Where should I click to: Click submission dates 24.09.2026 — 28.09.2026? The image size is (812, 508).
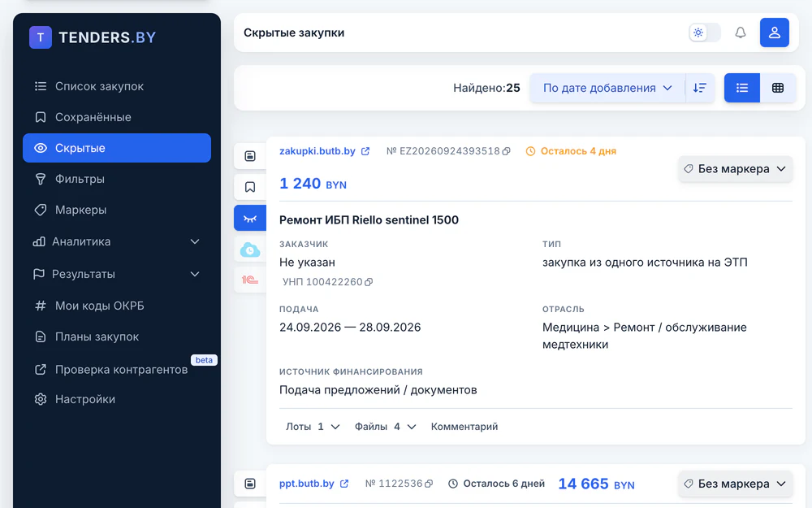pyautogui.click(x=350, y=327)
